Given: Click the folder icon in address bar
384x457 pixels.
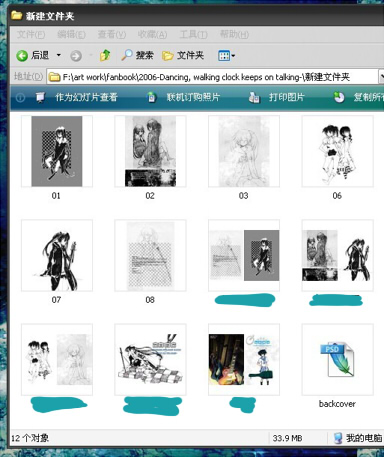Looking at the screenshot, I should coord(54,77).
